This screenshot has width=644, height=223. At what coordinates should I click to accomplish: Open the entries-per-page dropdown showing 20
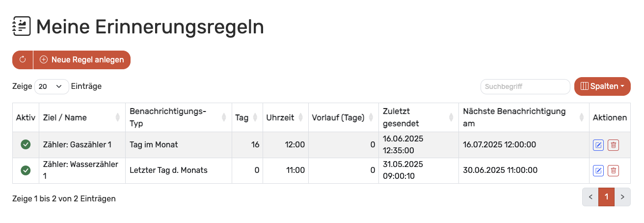(x=52, y=86)
